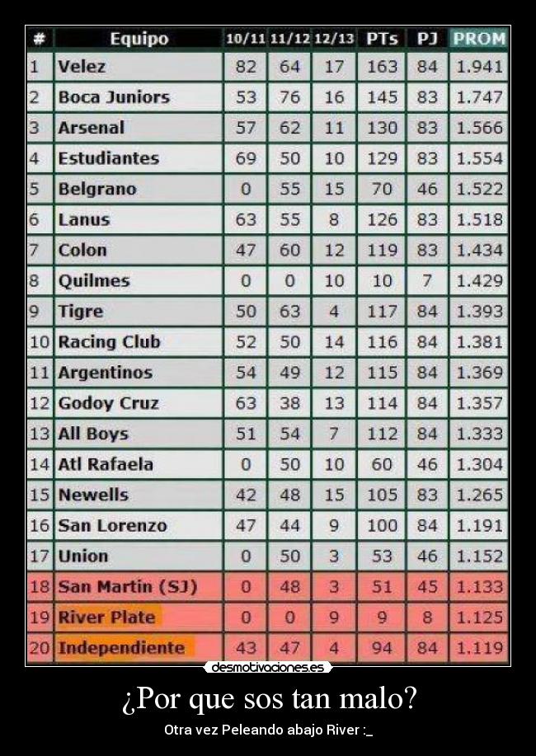
Task: Select the PJ column header
Action: tap(427, 39)
